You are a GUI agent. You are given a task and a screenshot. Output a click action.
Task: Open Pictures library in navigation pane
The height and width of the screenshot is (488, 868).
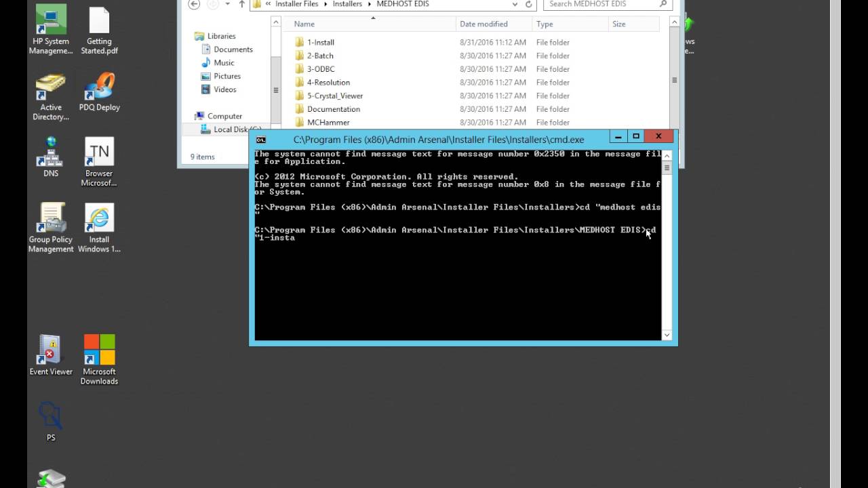tap(220, 76)
